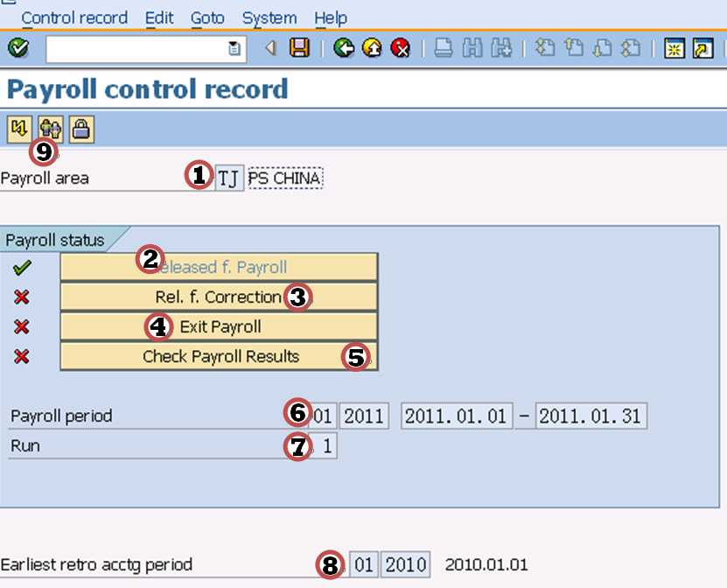Click the Exit Payroll button

pyautogui.click(x=220, y=326)
